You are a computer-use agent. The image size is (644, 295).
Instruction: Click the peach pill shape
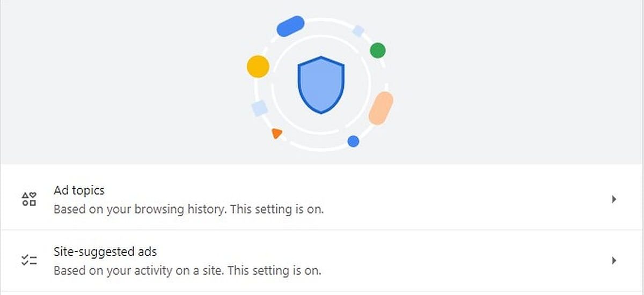click(380, 108)
